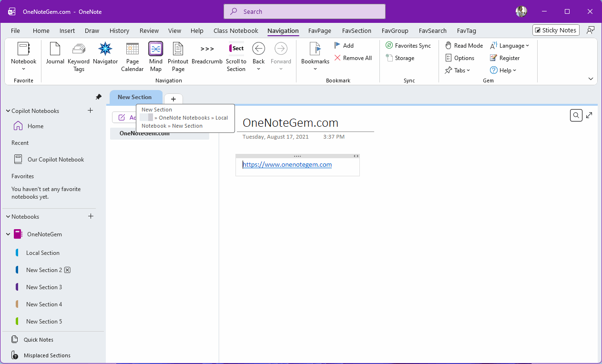The height and width of the screenshot is (364, 602).
Task: Select Local Section
Action: (43, 253)
